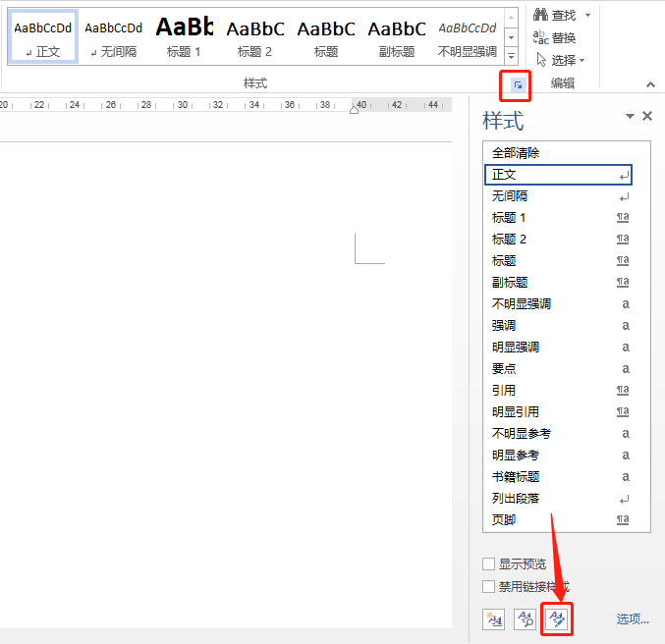The height and width of the screenshot is (644, 665).
Task: Click the Replace (替换) icon
Action: pos(540,37)
